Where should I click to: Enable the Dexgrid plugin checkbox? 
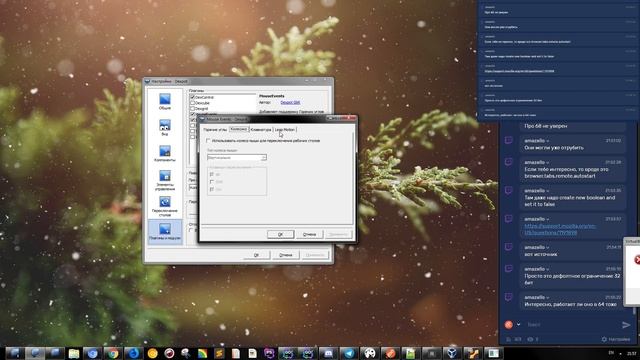coord(193,109)
